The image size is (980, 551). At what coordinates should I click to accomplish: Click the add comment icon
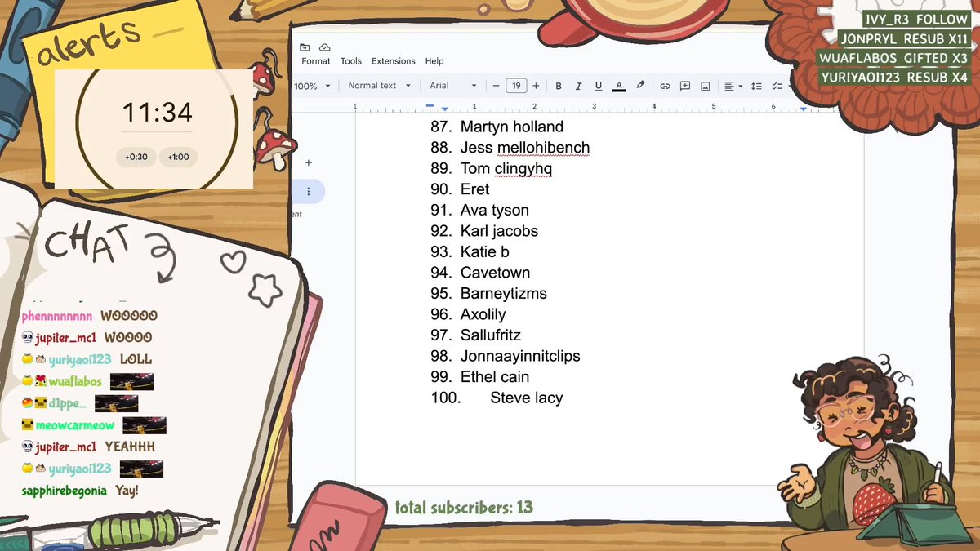click(685, 86)
